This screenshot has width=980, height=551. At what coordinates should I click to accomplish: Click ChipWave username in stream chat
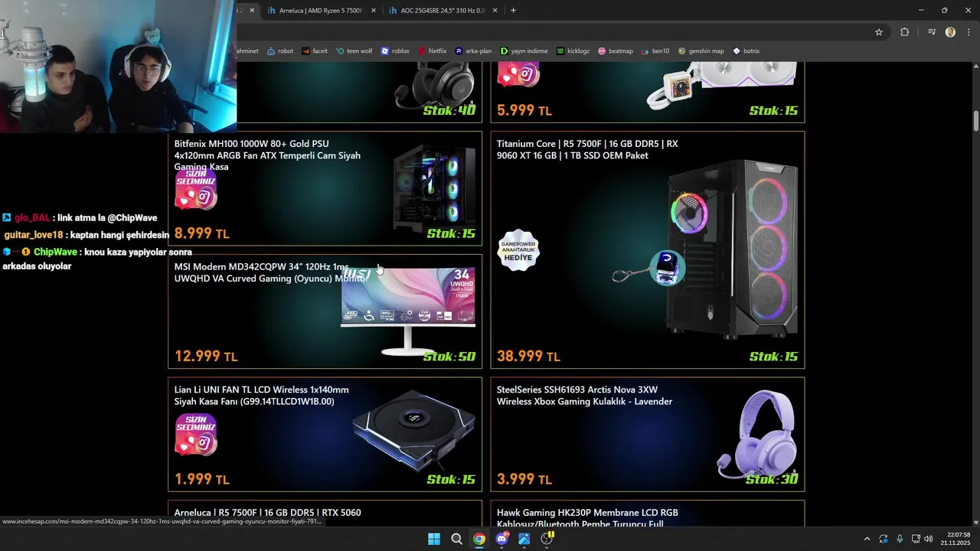tap(55, 252)
